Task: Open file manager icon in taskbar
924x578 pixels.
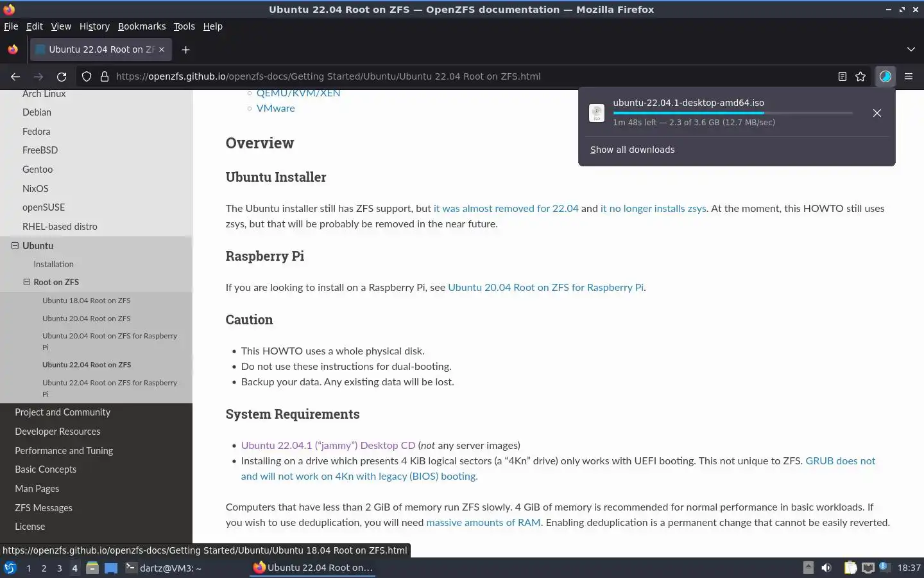Action: coord(92,568)
